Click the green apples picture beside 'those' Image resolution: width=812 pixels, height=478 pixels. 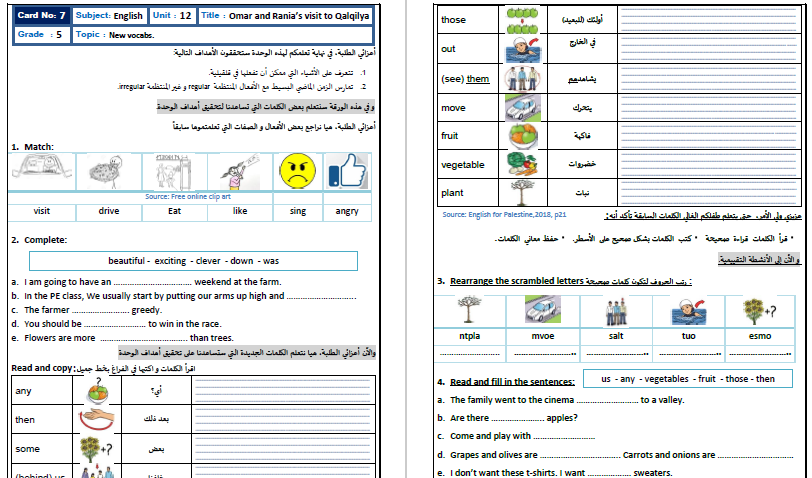tap(522, 20)
